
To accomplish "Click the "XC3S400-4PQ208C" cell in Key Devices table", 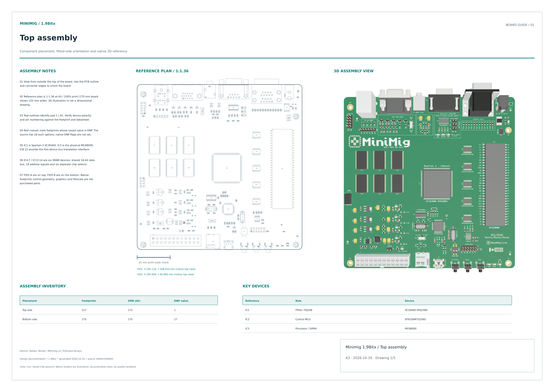I will [x=416, y=310].
